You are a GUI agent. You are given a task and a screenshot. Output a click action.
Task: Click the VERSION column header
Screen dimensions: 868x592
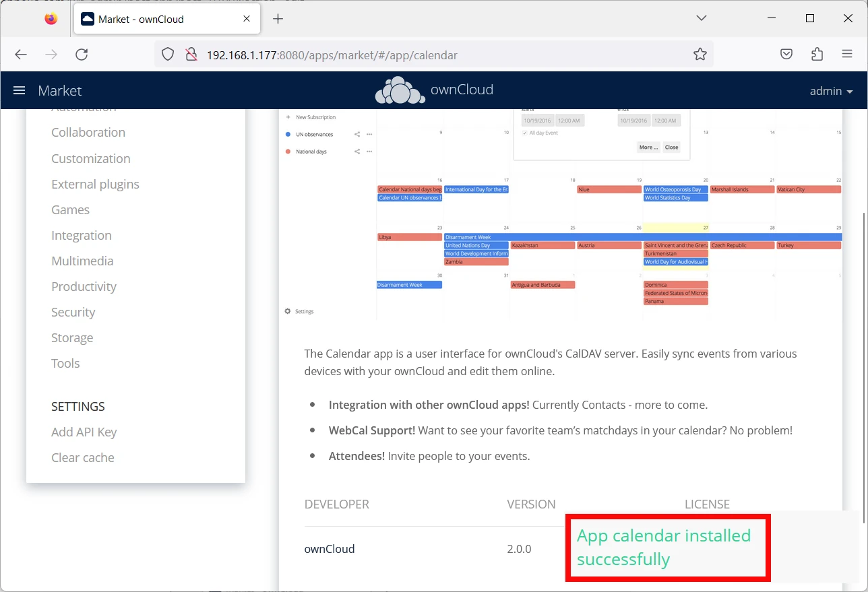pyautogui.click(x=531, y=504)
